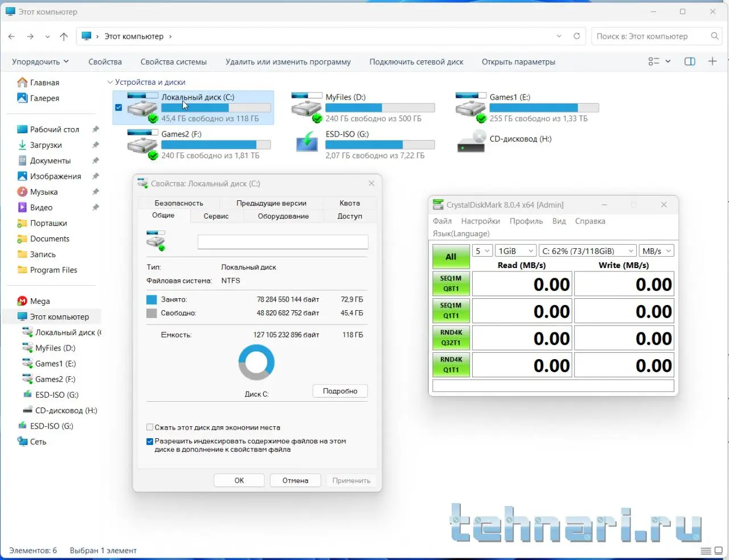Viewport: 729px width, 560px height.
Task: Run the SEQ1M Q8T1 test
Action: click(x=451, y=283)
